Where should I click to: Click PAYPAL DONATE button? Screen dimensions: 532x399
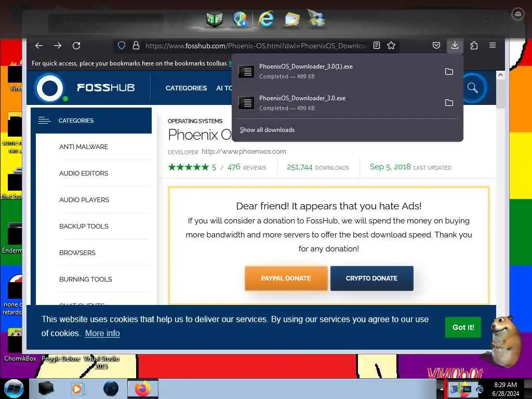tap(286, 278)
